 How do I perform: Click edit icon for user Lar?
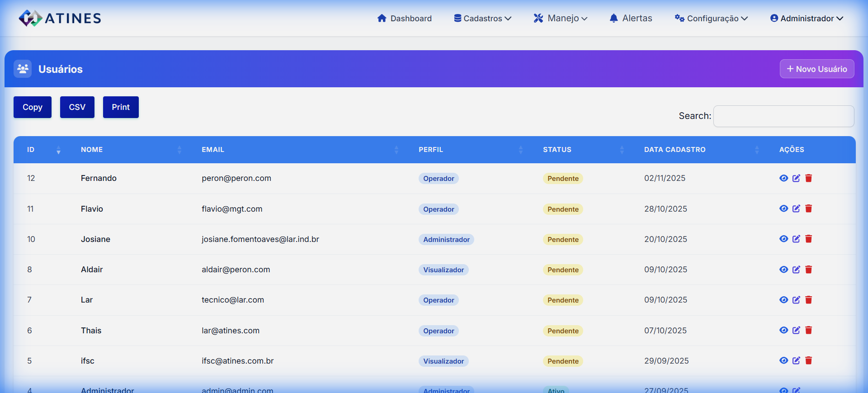tap(796, 300)
